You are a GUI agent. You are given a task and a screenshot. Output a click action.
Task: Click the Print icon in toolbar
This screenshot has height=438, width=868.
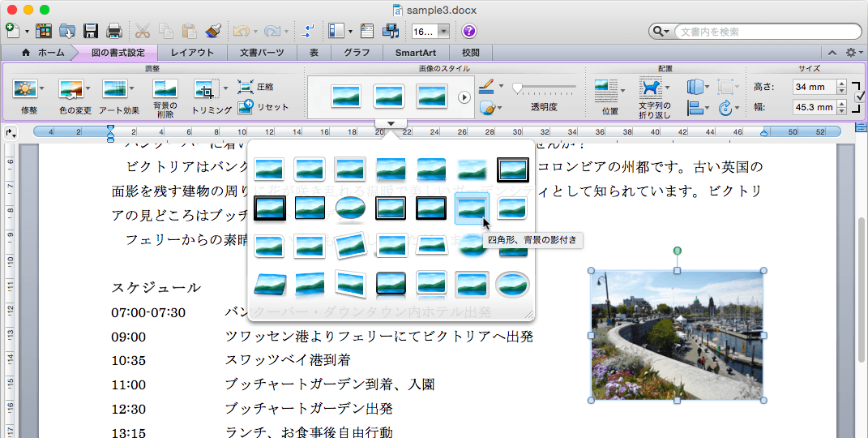[x=114, y=32]
